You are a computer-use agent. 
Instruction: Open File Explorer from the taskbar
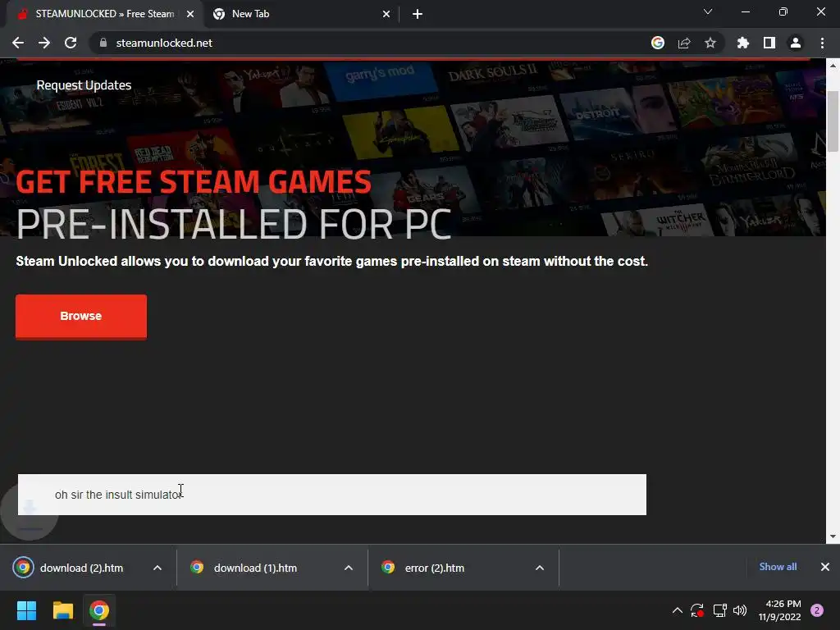point(62,610)
